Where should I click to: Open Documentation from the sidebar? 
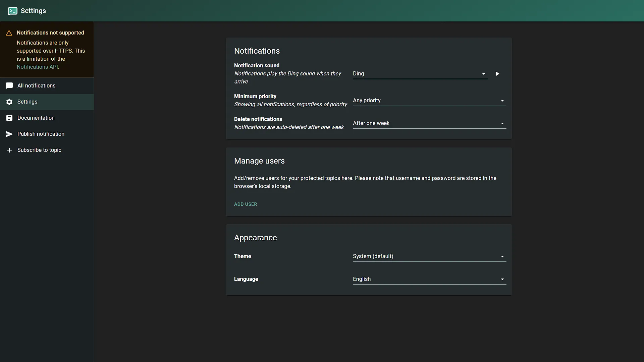pyautogui.click(x=47, y=118)
